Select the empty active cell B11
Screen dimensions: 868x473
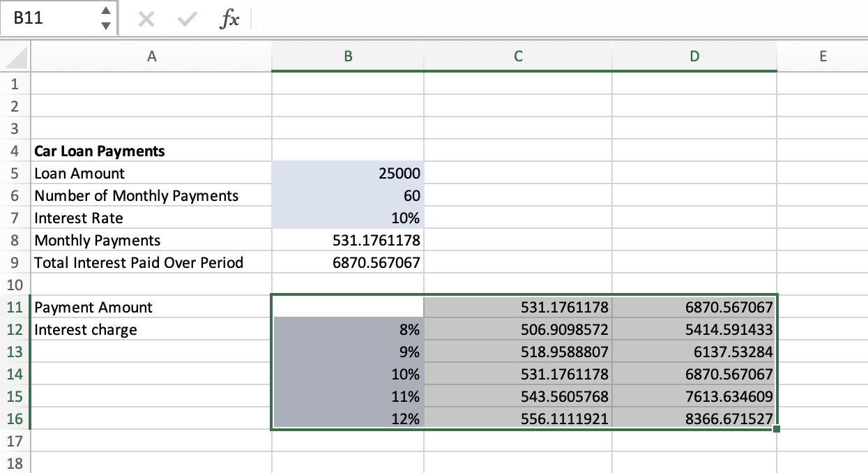coord(347,307)
